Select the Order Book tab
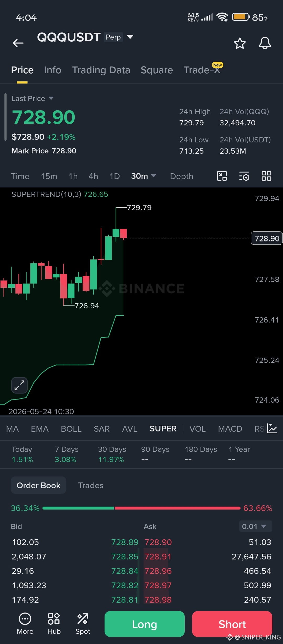 click(39, 485)
